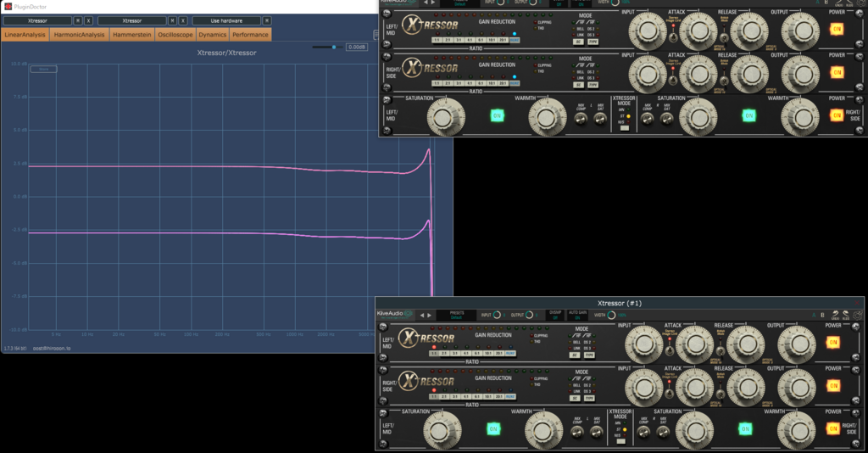
Task: Toggle Right/Side compressor Power ON in Xtressor (#1)
Action: click(832, 385)
